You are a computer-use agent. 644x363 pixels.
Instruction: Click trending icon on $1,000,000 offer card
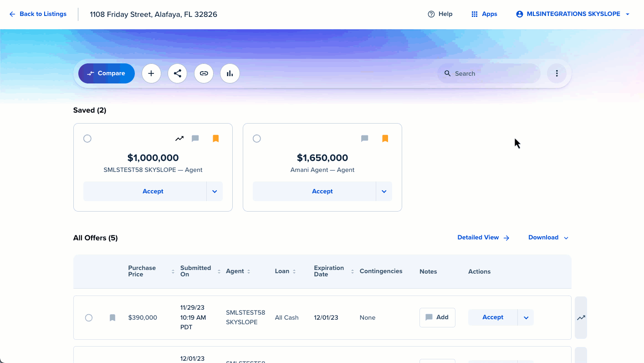[179, 139]
